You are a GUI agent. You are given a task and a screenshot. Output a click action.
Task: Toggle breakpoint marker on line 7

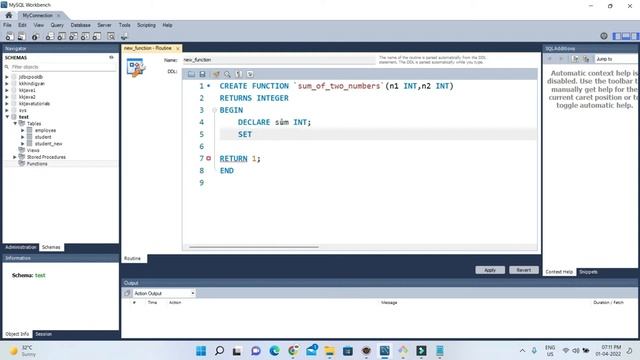coord(209,158)
